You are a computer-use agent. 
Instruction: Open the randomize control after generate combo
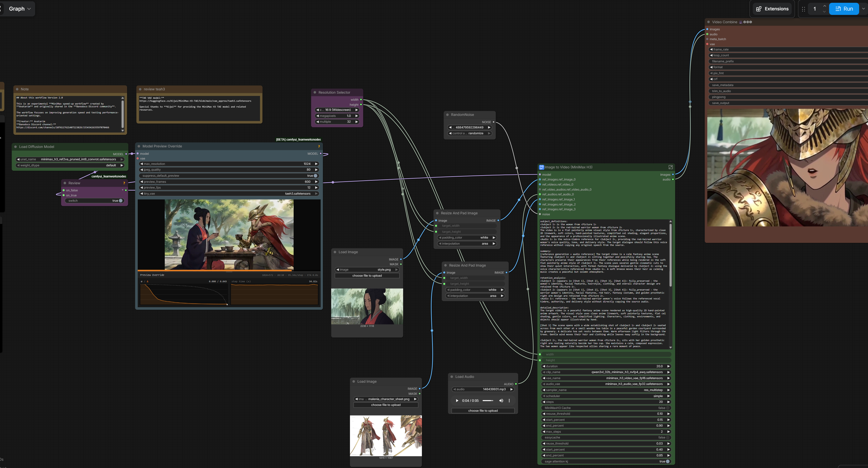click(470, 133)
